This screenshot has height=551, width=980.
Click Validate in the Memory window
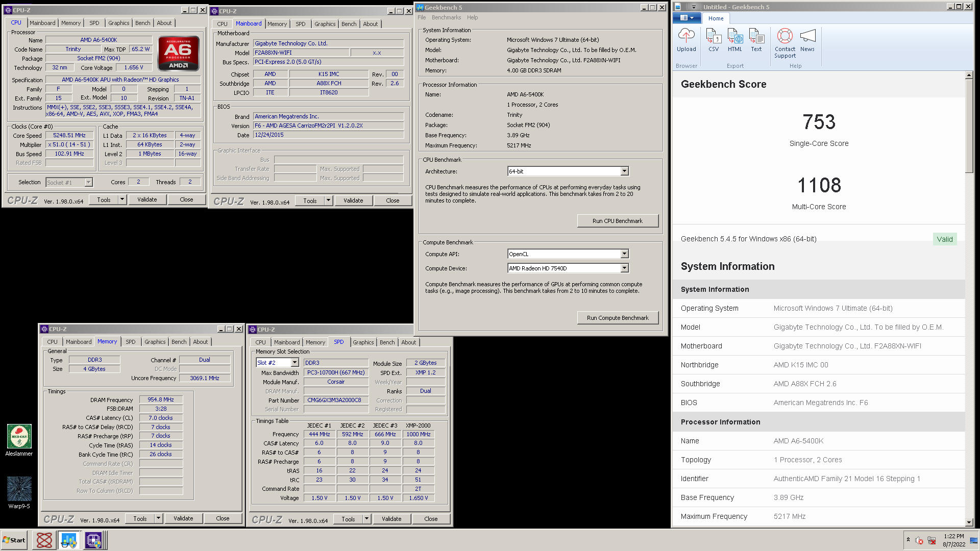[183, 518]
